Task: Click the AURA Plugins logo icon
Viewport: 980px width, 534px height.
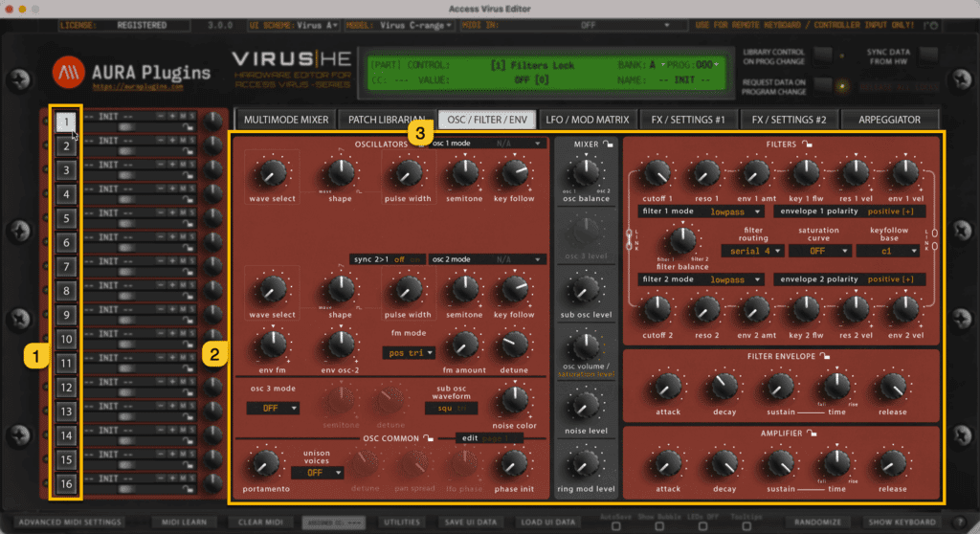Action: [68, 72]
